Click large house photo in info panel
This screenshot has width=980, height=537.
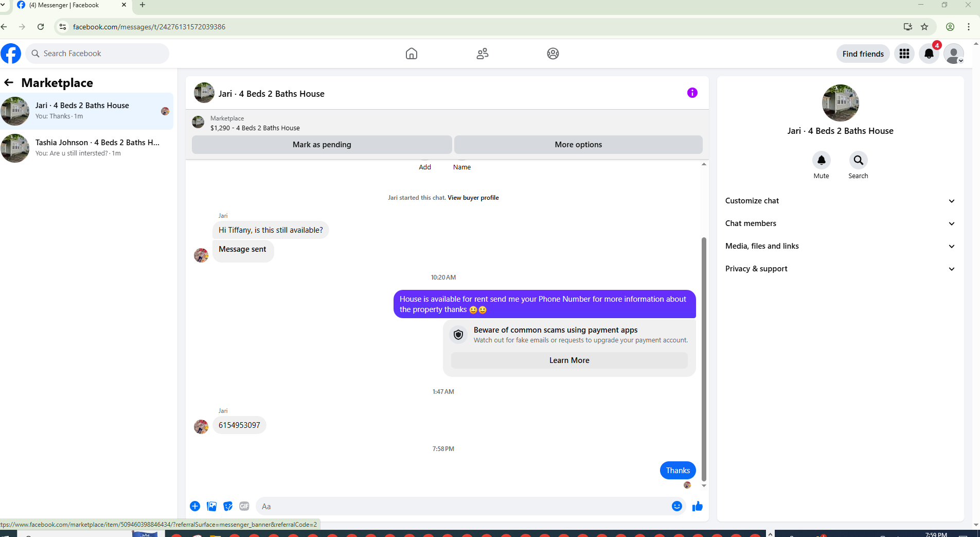pos(840,102)
